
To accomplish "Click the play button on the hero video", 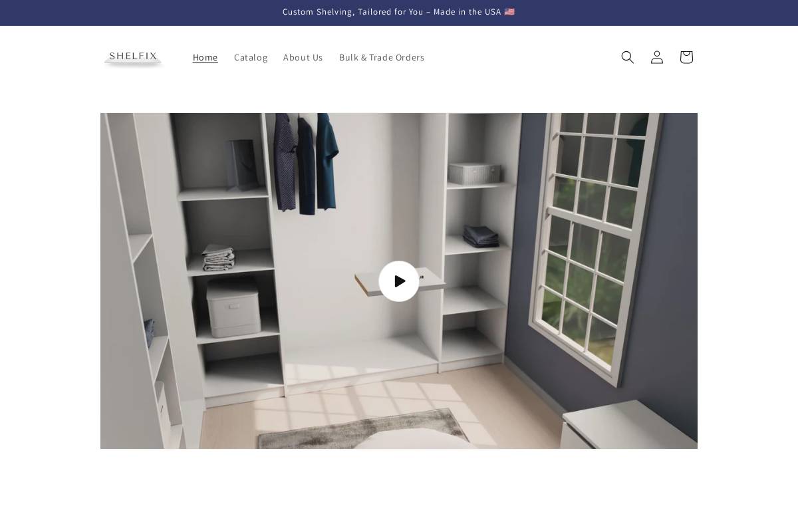I will click(x=399, y=281).
